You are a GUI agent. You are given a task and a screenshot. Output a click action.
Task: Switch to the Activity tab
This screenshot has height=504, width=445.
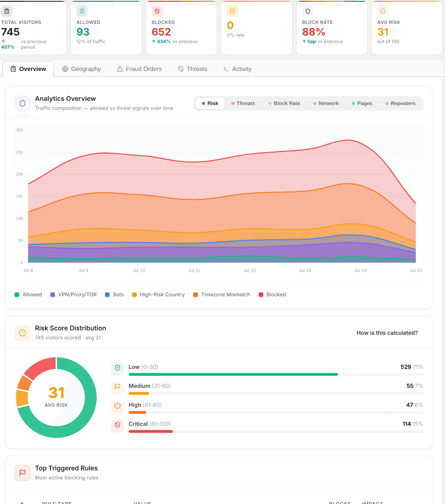click(x=237, y=69)
